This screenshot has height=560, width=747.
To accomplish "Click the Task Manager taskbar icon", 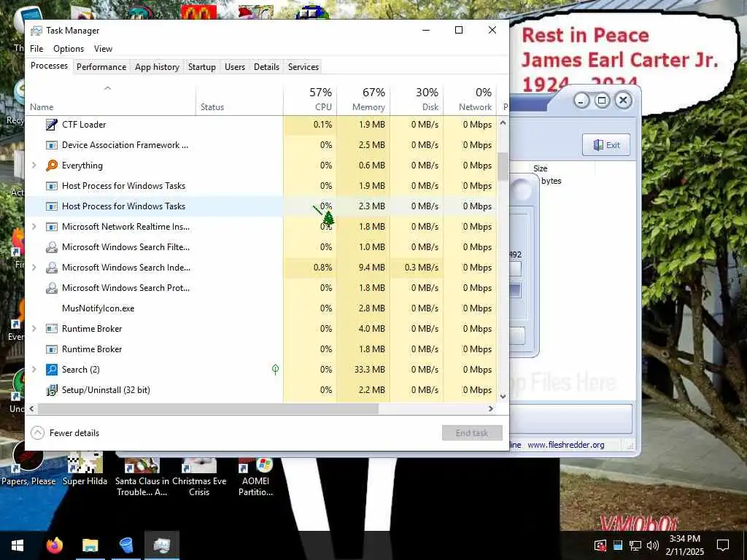I will (x=162, y=545).
